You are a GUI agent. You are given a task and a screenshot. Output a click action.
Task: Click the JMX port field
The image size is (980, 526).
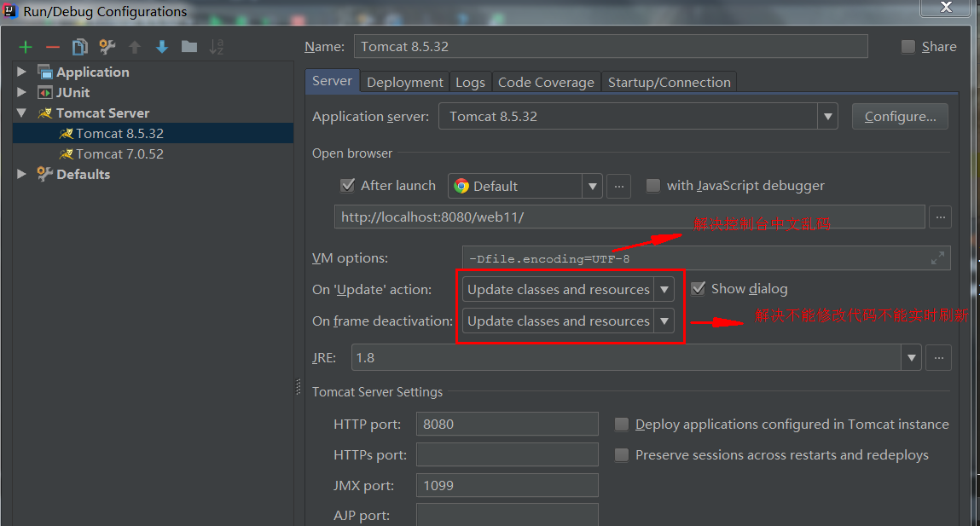point(507,485)
